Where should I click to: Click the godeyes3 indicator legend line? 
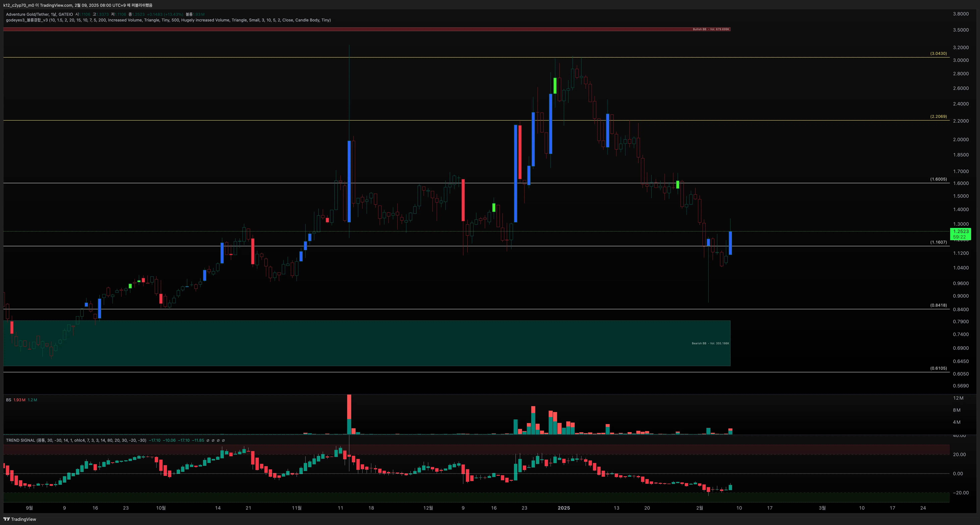(168, 20)
